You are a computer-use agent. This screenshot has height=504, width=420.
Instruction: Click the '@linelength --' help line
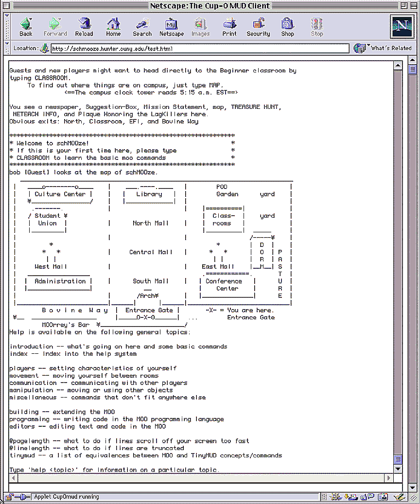point(96,449)
